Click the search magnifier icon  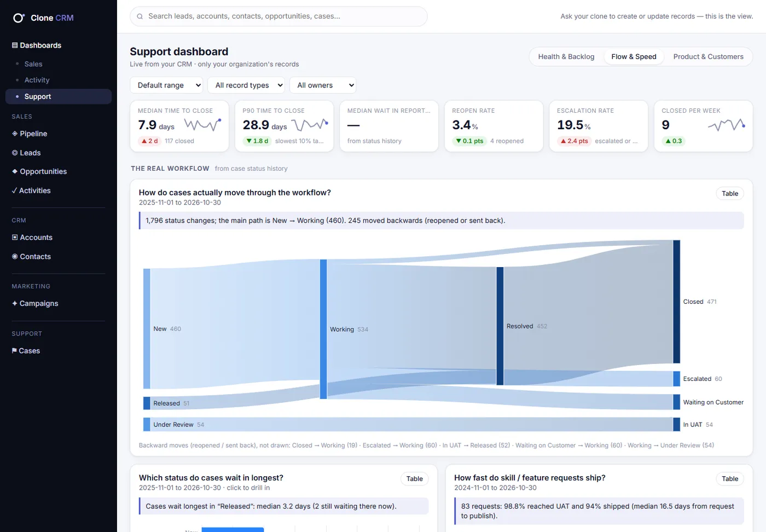coord(140,16)
